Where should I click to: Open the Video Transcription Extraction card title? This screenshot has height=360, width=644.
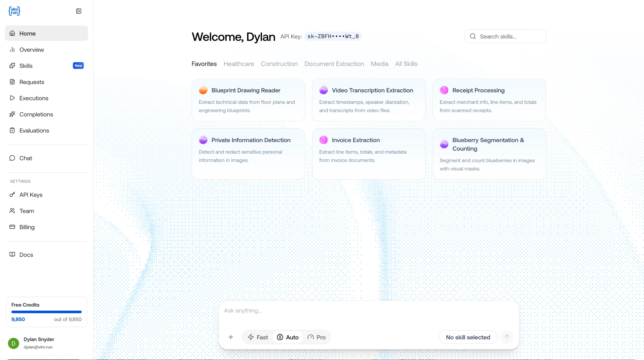click(x=373, y=90)
